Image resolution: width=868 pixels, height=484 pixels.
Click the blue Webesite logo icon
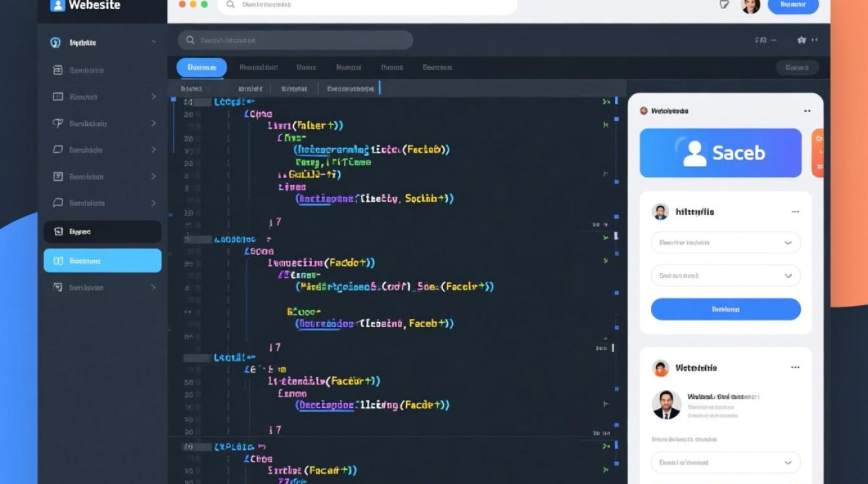click(x=57, y=5)
